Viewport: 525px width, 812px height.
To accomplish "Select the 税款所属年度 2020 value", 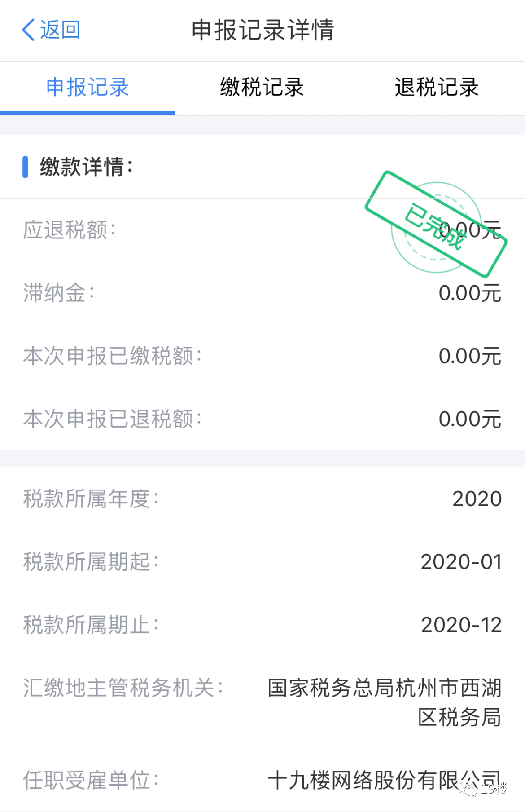I will tap(477, 499).
